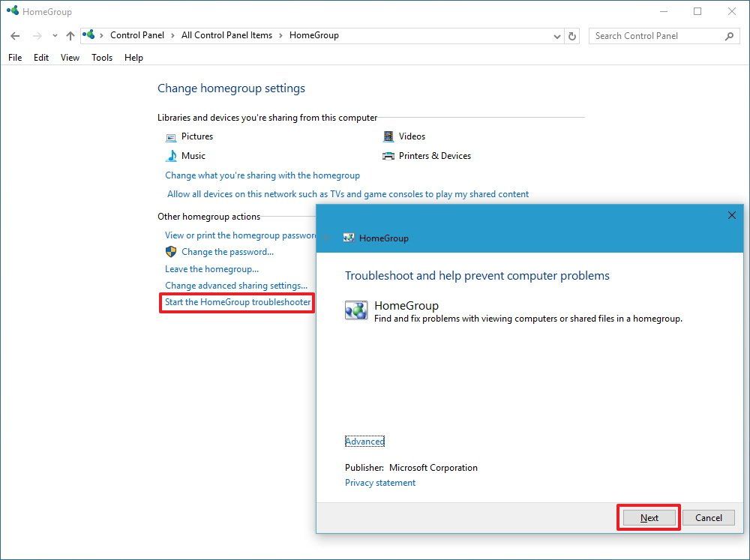
Task: Open the File menu
Action: tap(15, 58)
